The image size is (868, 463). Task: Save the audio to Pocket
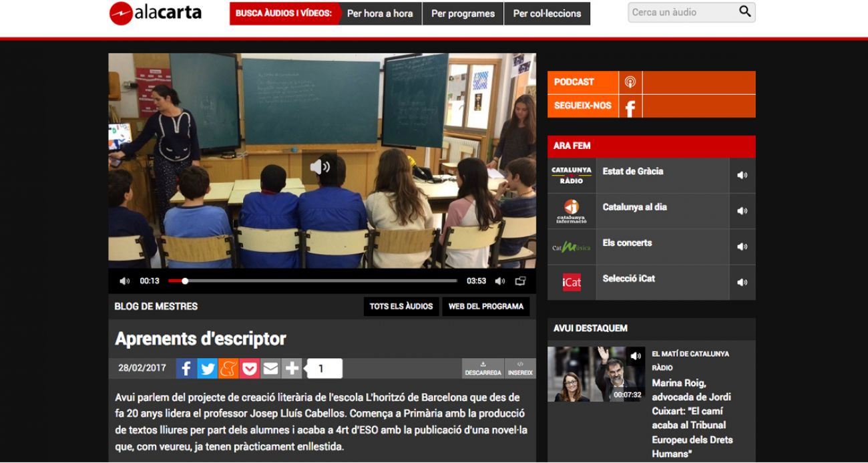249,368
